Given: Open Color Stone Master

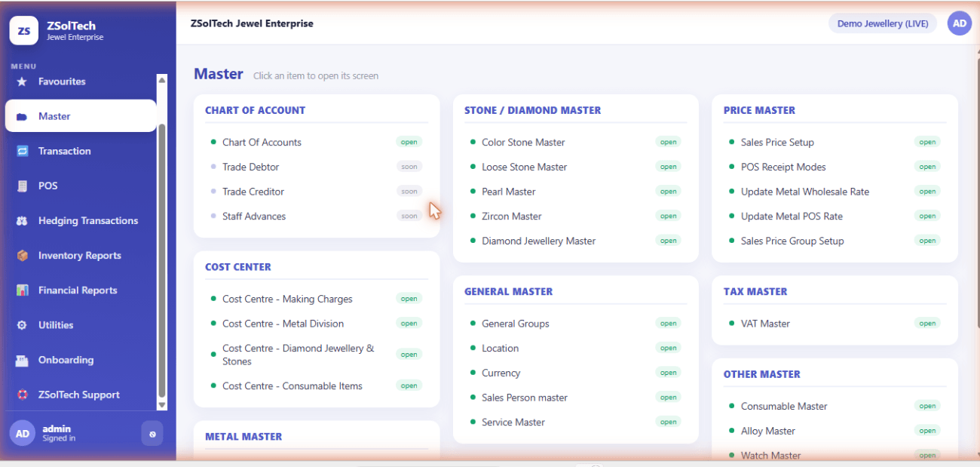Looking at the screenshot, I should pos(575,142).
